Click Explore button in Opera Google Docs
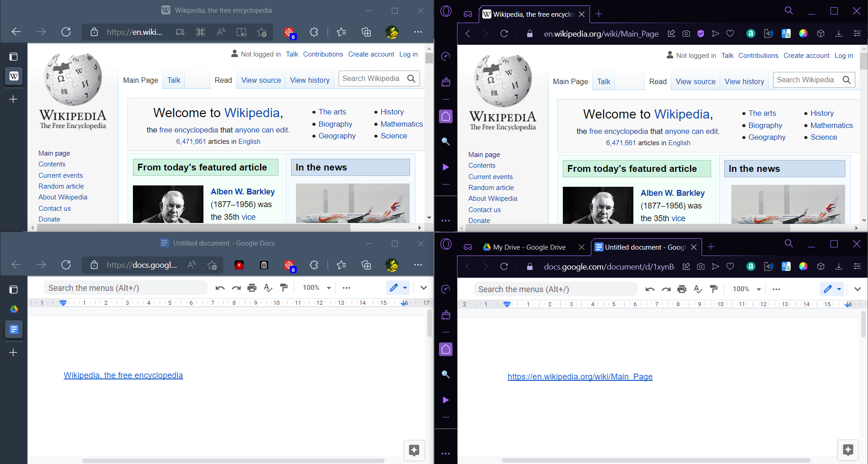Viewport: 868px width, 464px height. (x=848, y=450)
